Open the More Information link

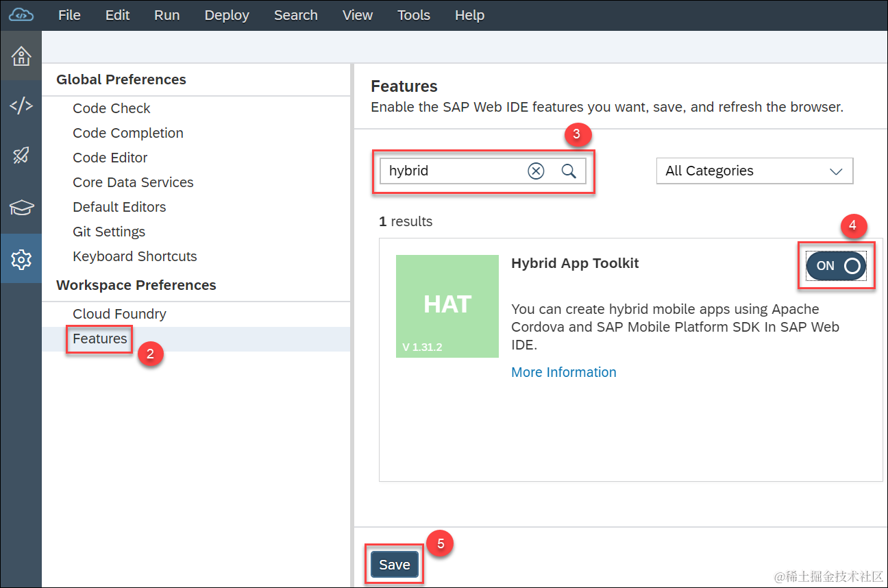(564, 372)
